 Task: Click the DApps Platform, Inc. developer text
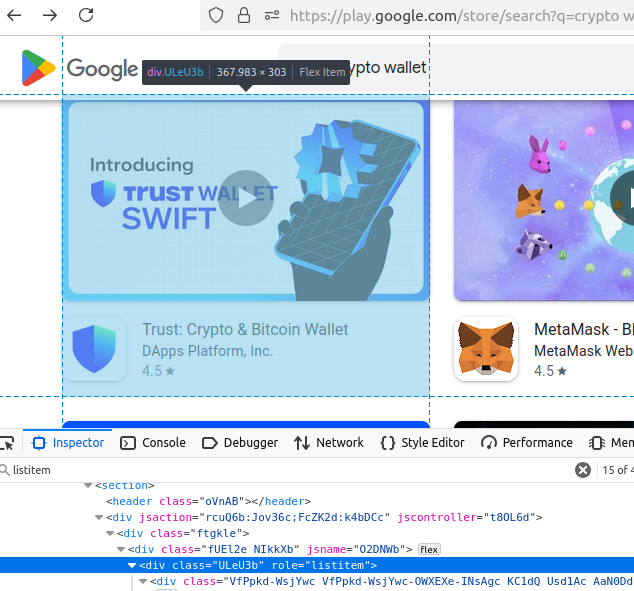coord(207,351)
